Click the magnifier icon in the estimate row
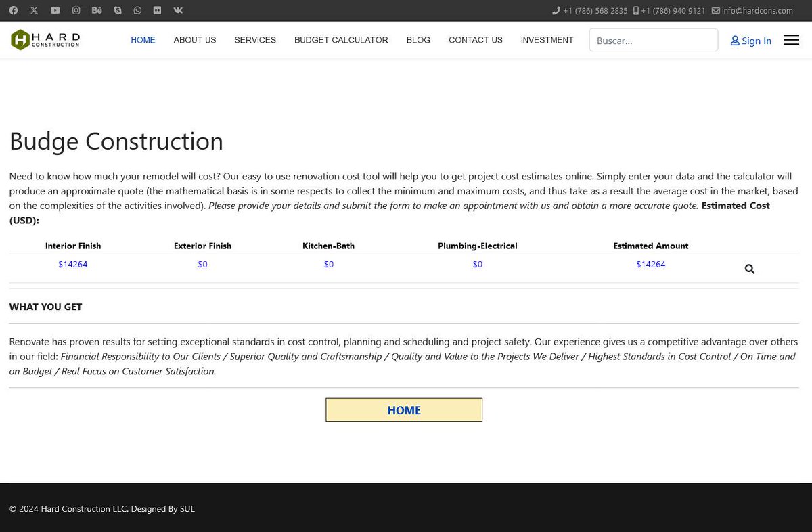The height and width of the screenshot is (532, 812). pyautogui.click(x=750, y=269)
